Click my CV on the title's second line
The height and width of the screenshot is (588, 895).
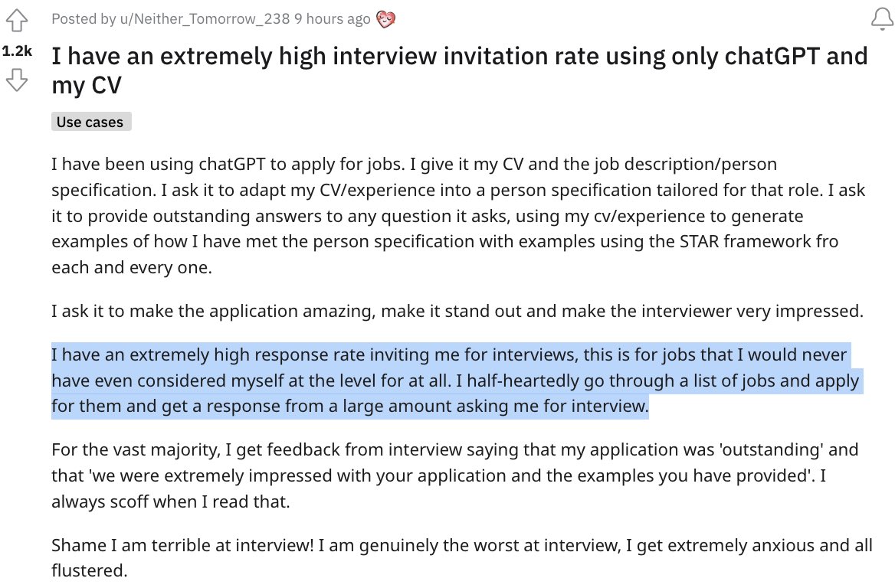coord(86,86)
